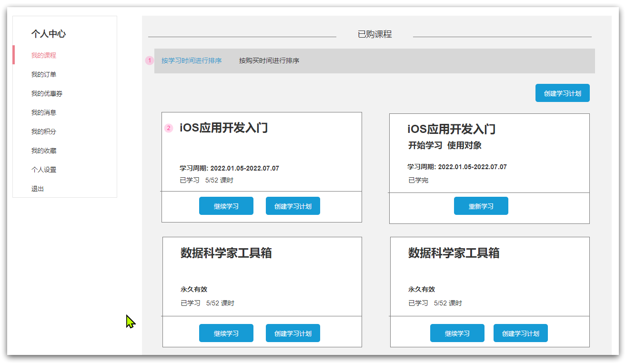Go to 我的订单 menu item
The width and height of the screenshot is (626, 364).
44,74
